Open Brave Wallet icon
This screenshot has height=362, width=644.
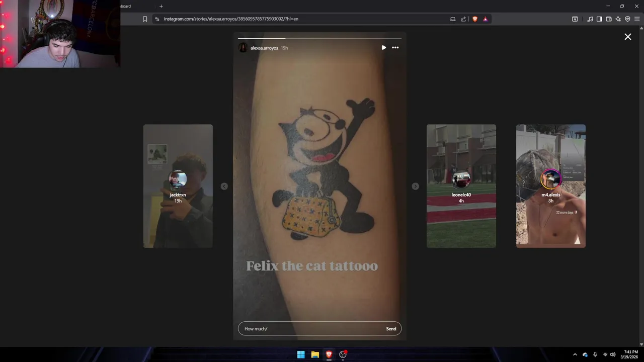(x=609, y=19)
